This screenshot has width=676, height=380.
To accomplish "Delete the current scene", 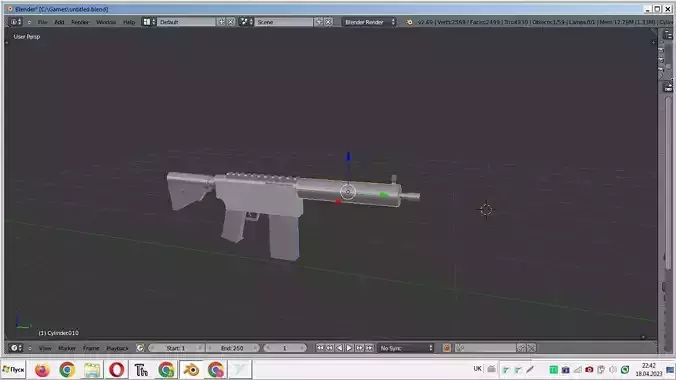I will click(328, 22).
